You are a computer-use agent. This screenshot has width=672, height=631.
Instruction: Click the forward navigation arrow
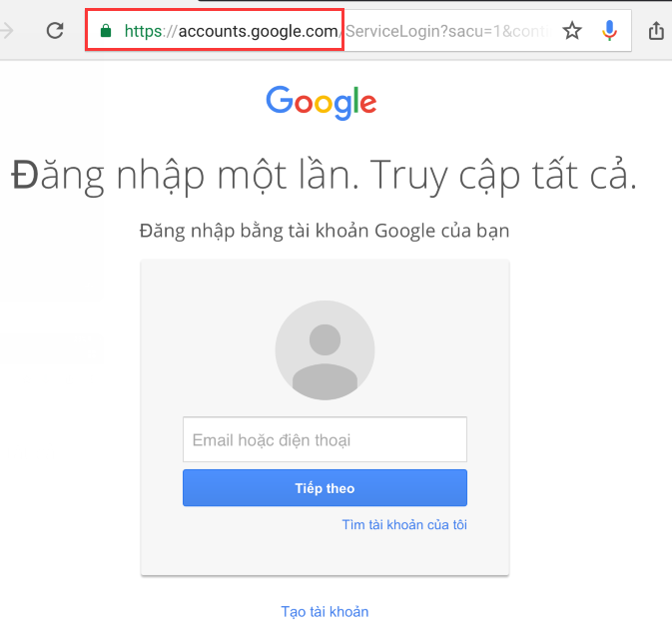coord(6,31)
